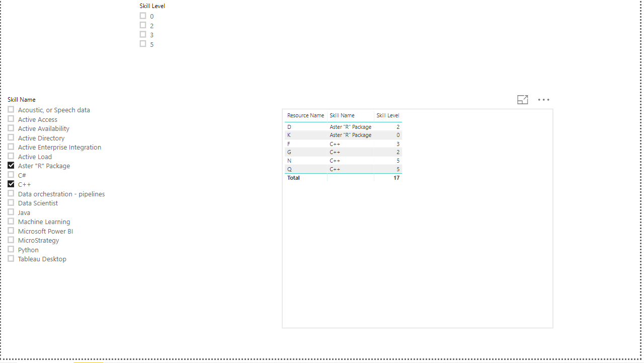Select the Active Load checkbox
The width and height of the screenshot is (644, 363).
point(11,156)
